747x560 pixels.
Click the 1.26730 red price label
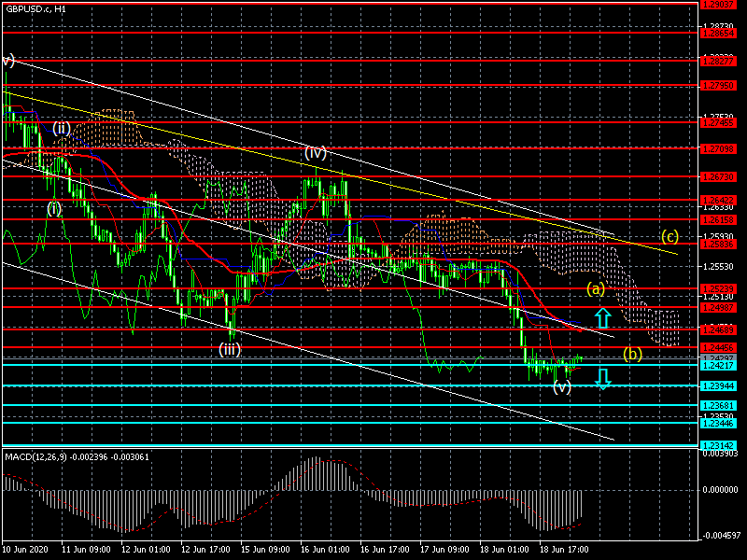click(x=717, y=177)
